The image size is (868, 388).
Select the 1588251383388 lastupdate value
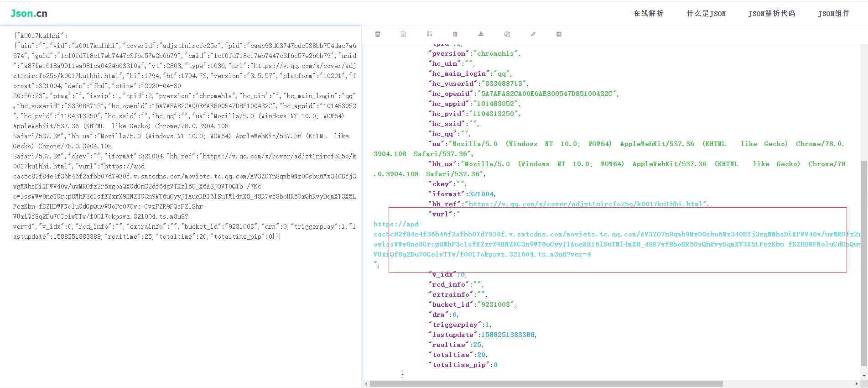coord(508,335)
